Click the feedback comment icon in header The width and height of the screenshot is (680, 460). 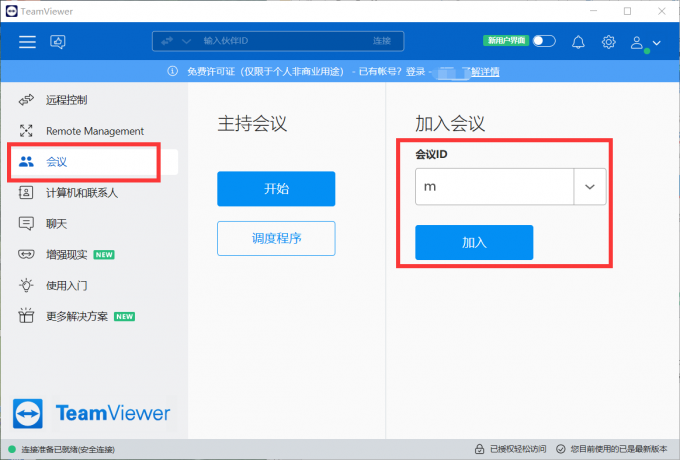coord(58,42)
